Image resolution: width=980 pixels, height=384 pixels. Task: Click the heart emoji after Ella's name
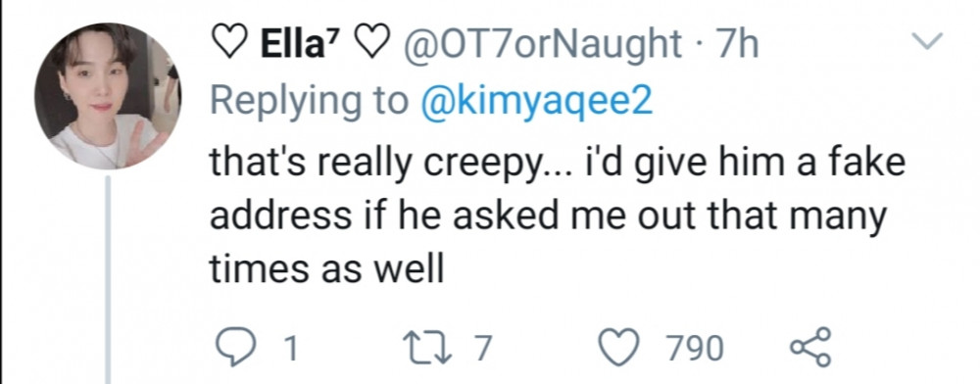coord(370,45)
